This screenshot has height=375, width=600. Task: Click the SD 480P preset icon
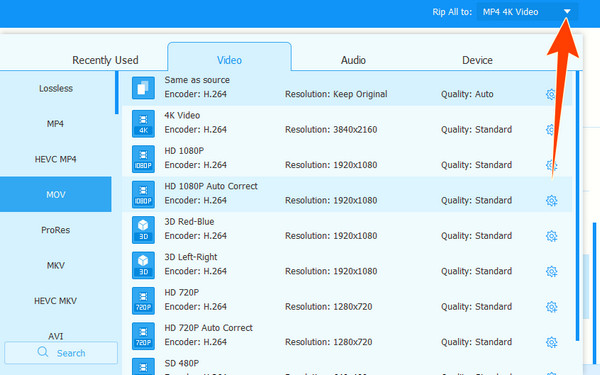click(x=143, y=367)
